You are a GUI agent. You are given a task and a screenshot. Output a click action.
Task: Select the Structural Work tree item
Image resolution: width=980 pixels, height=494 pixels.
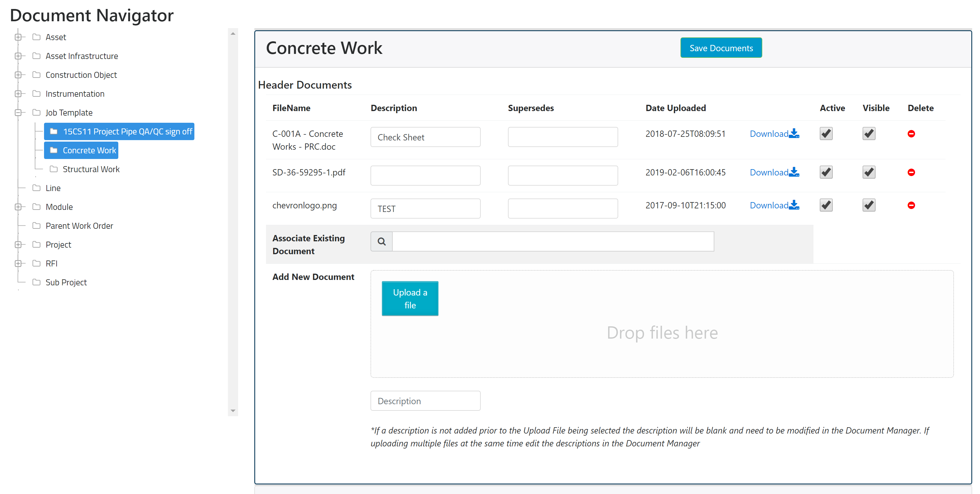(x=91, y=169)
